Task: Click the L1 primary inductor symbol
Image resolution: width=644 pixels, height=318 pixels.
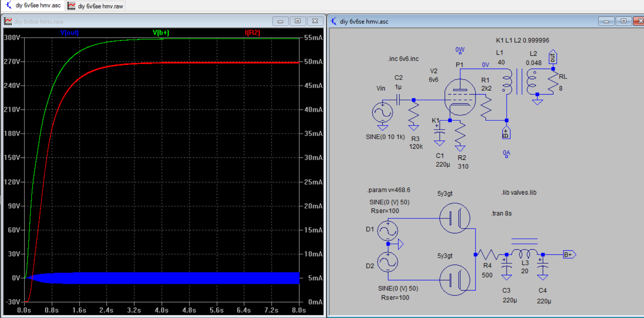Action: [507, 82]
